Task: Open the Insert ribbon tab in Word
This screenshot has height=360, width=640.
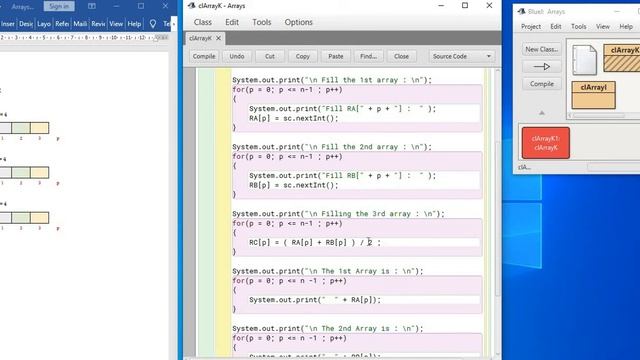Action: tap(8, 24)
